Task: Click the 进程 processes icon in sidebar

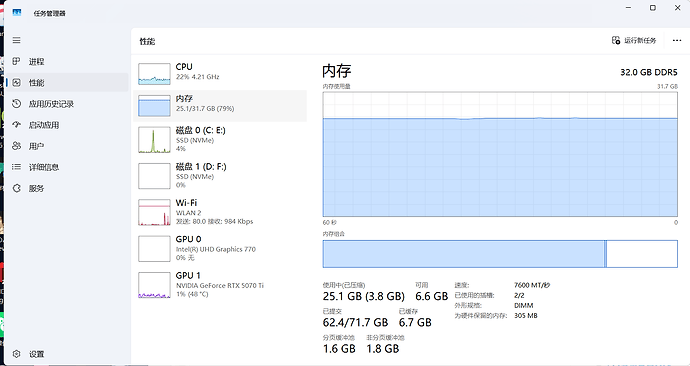Action: click(x=16, y=61)
